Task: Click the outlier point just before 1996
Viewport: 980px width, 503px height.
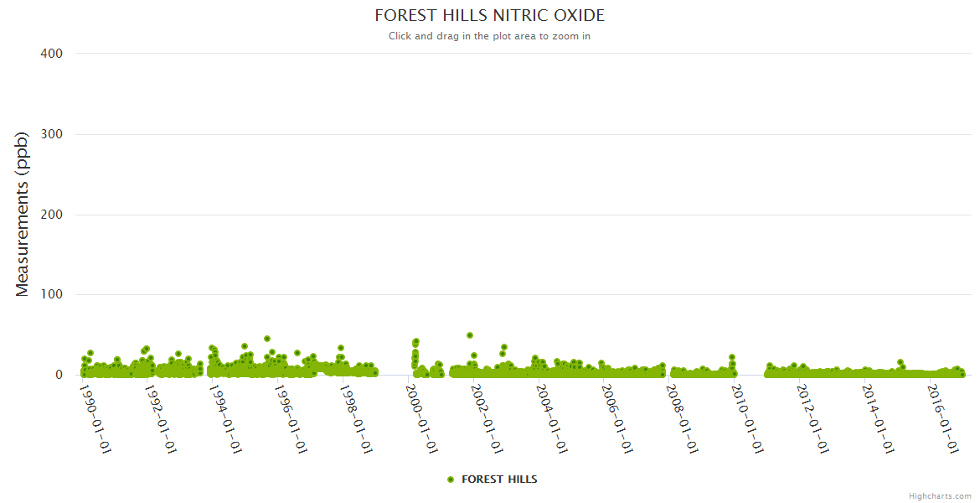Action: [267, 339]
